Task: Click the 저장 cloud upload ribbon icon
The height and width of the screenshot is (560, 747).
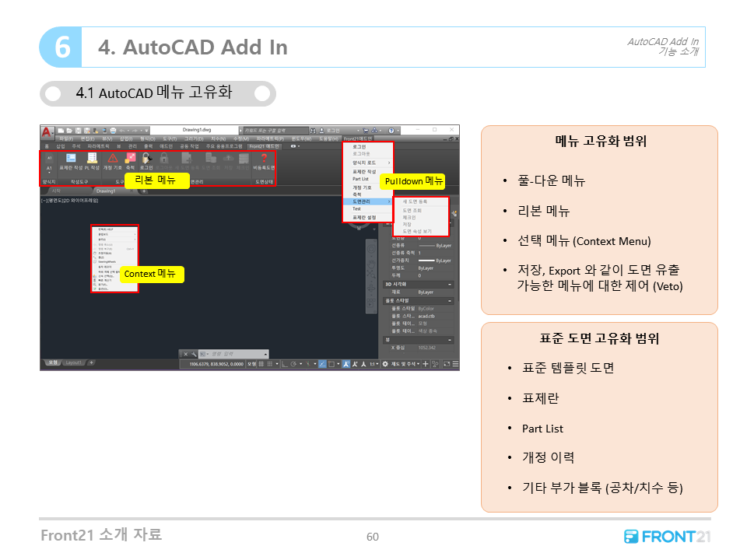Action: 228,158
